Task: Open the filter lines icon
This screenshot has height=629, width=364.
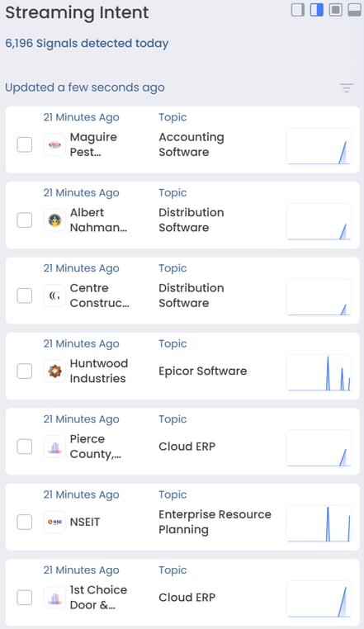Action: [347, 87]
